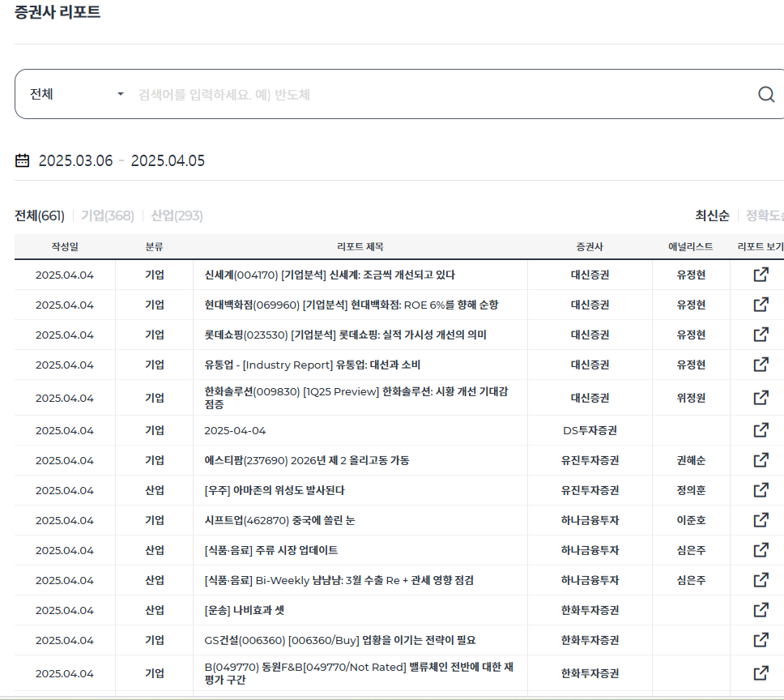Screen dimensions: 784x700
Task: Open report for [운송] 나비효과 셋 row
Action: [x=761, y=610]
